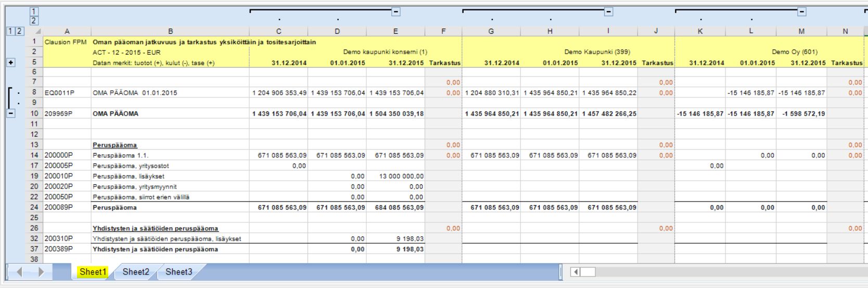The height and width of the screenshot is (288, 868).
Task: Collapse the row group at row 10
Action: coord(10,114)
